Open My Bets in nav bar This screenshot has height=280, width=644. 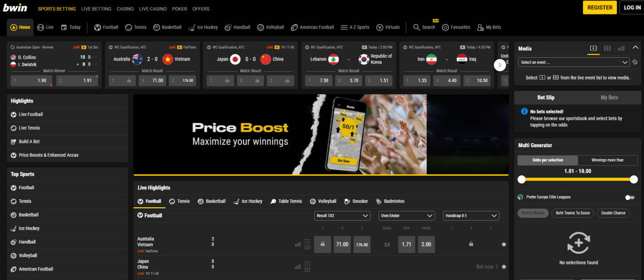click(x=489, y=27)
